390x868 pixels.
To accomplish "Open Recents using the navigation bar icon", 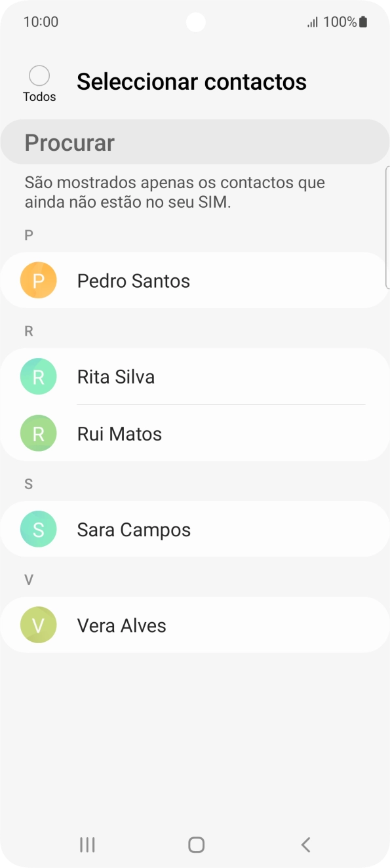I will 87,844.
